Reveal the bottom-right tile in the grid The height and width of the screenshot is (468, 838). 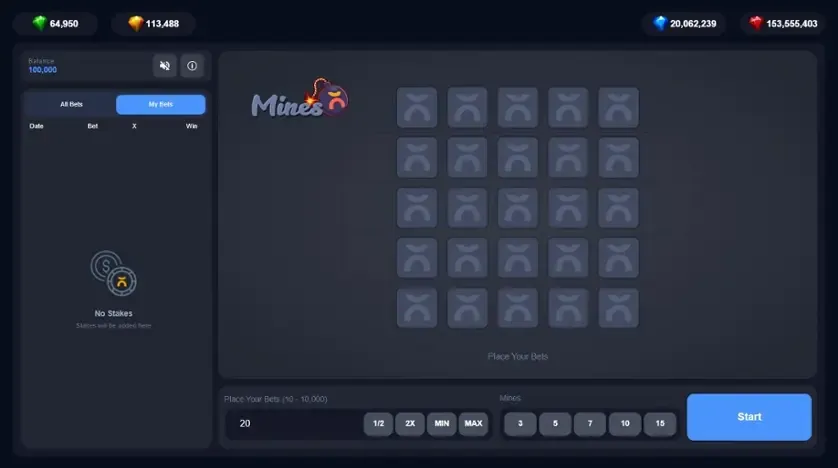pos(618,308)
